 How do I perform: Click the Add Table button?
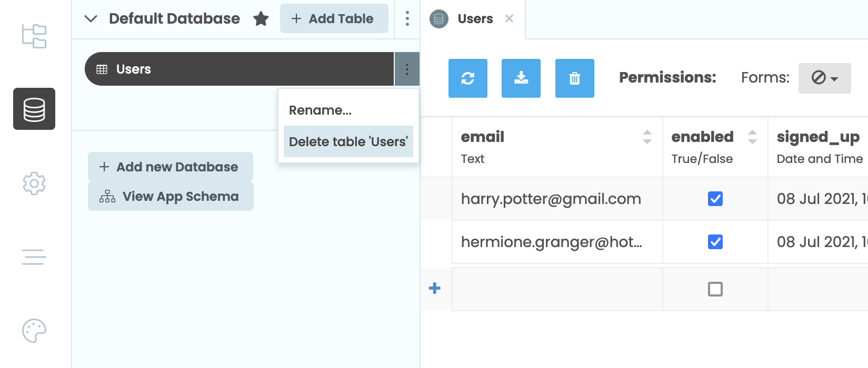[x=334, y=19]
